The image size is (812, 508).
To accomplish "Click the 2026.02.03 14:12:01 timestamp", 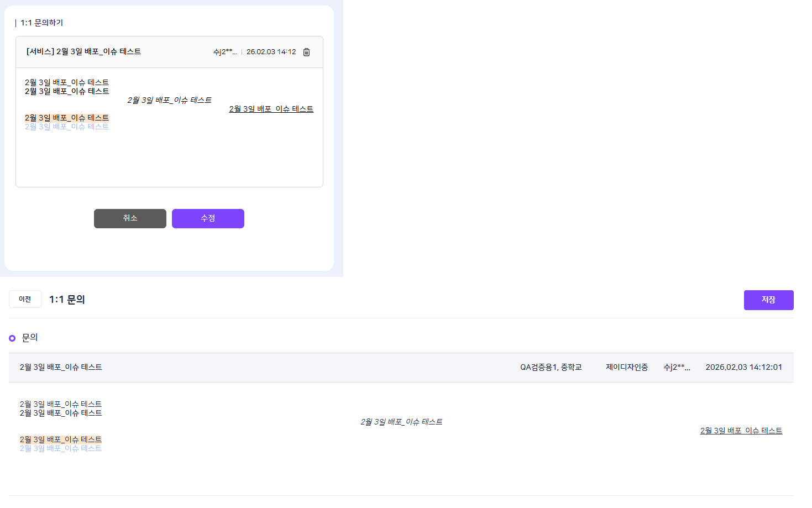I will 743,367.
